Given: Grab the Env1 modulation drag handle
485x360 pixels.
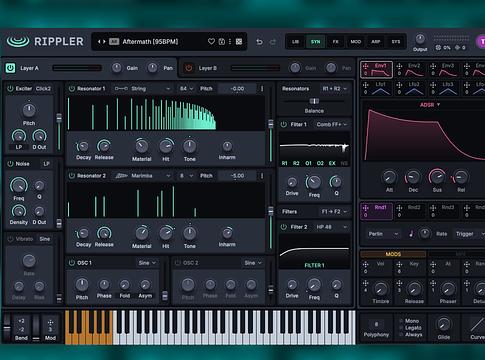Looking at the screenshot, I should 366,66.
